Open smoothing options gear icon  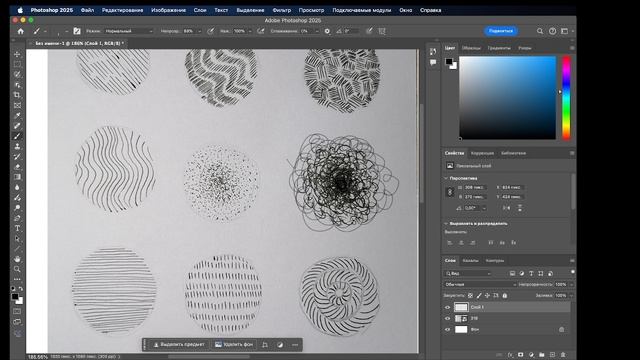[327, 31]
